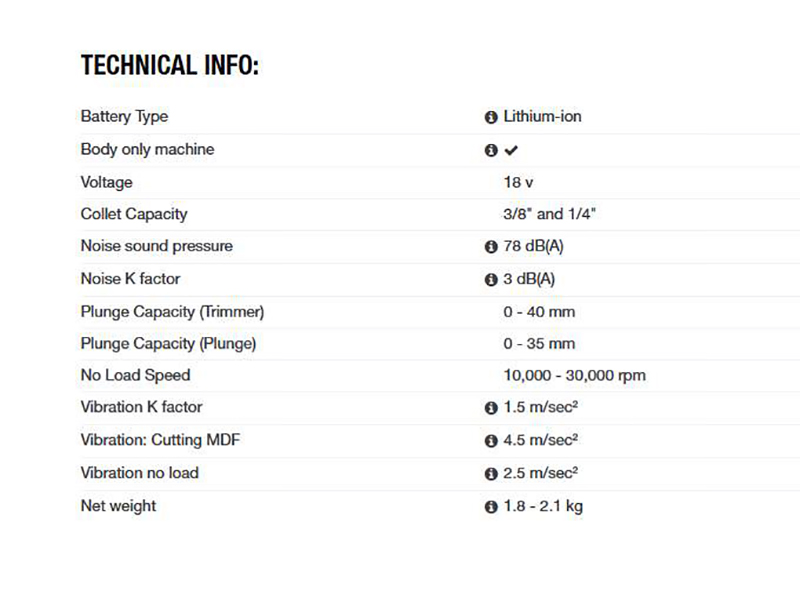Image resolution: width=800 pixels, height=600 pixels.
Task: Click the info icon beside Lithium-ion
Action: click(491, 117)
